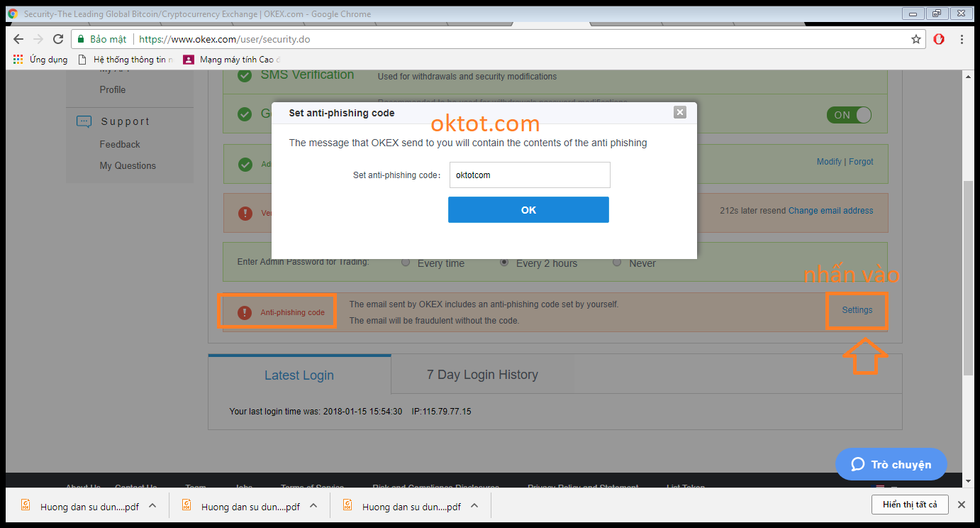This screenshot has height=528, width=980.
Task: Dismiss downloads bar with X icon
Action: 961,505
